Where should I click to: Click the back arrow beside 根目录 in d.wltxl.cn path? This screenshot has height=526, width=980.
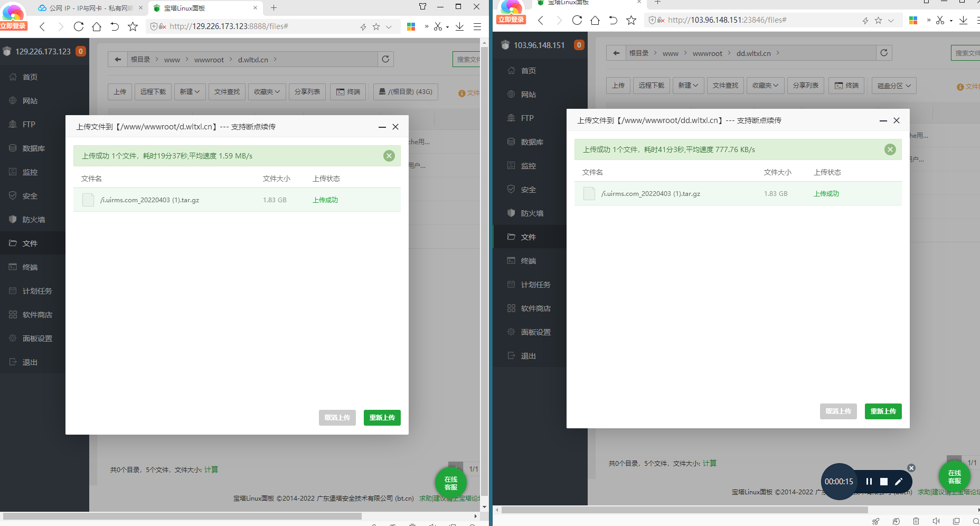tap(118, 59)
